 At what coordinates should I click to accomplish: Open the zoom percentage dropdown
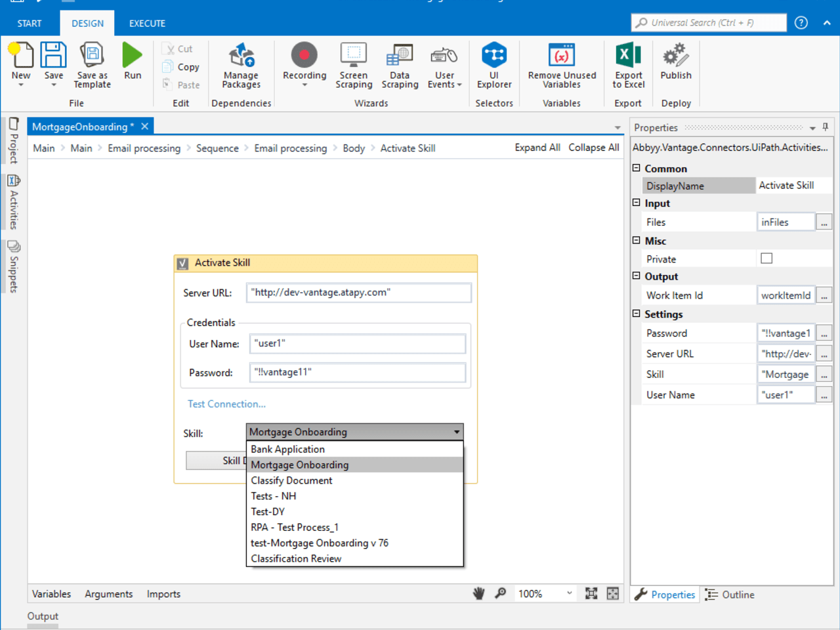point(569,593)
